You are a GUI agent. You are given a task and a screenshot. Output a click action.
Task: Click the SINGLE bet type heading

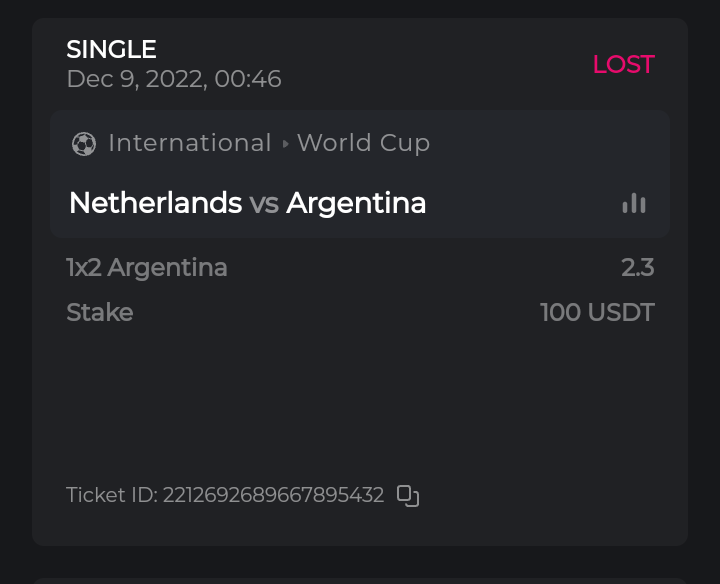click(x=111, y=49)
